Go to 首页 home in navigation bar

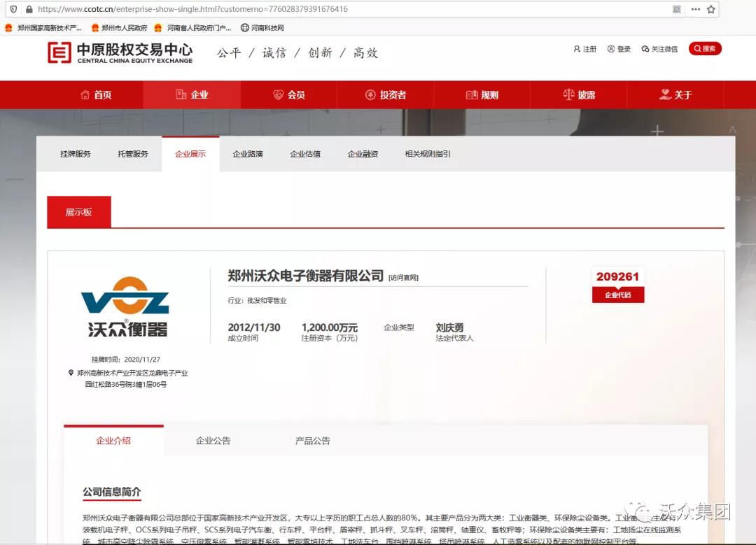pos(96,95)
